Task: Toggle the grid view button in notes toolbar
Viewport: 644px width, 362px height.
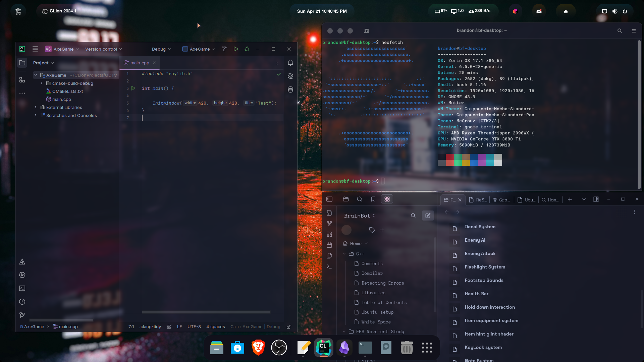Action: click(x=387, y=199)
